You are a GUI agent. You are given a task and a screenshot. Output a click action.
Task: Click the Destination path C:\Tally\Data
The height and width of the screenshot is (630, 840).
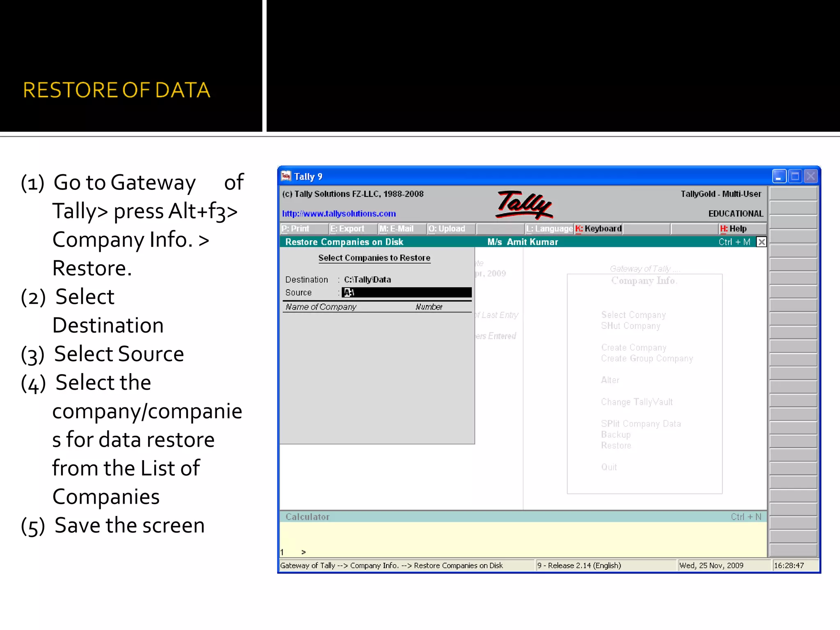367,280
